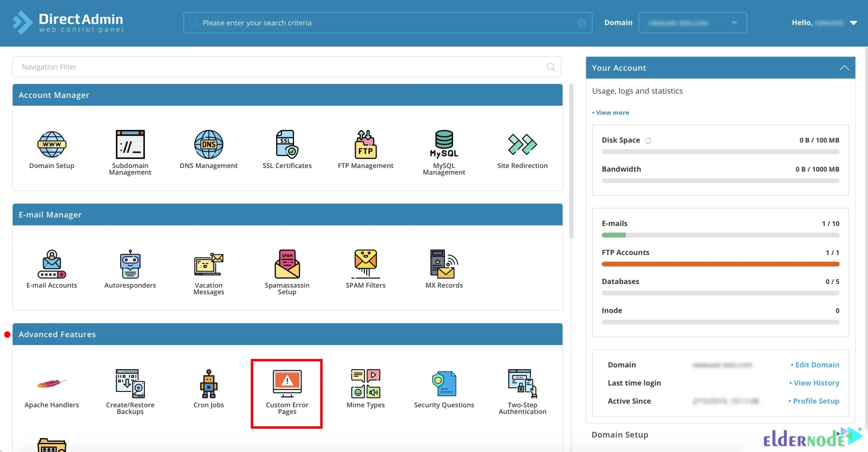
Task: Select SSL Certificates
Action: point(287,149)
